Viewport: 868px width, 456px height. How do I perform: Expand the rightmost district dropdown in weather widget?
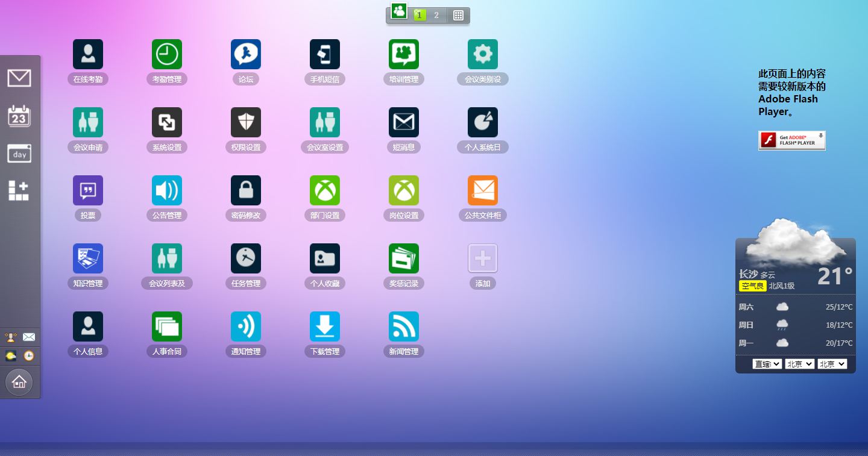[x=832, y=364]
